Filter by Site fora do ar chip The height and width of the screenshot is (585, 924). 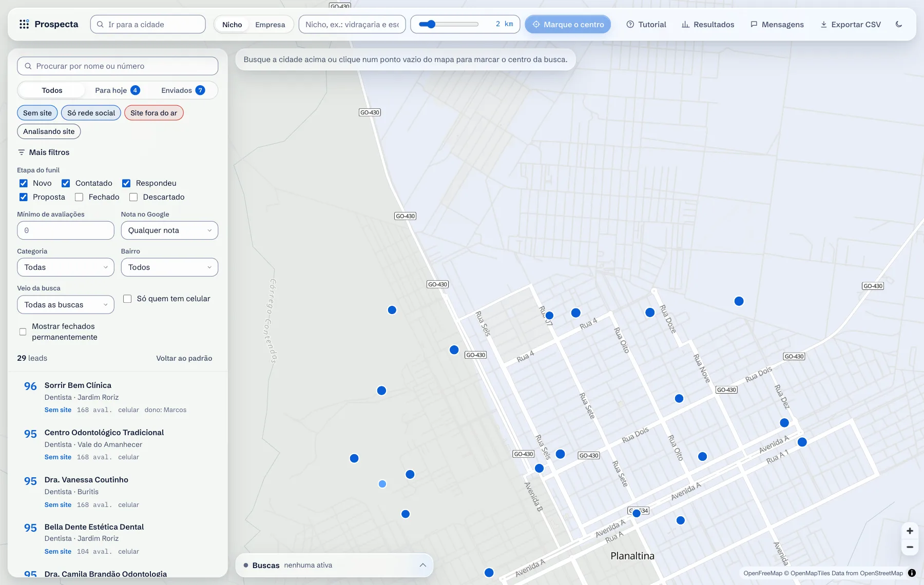[x=154, y=113]
